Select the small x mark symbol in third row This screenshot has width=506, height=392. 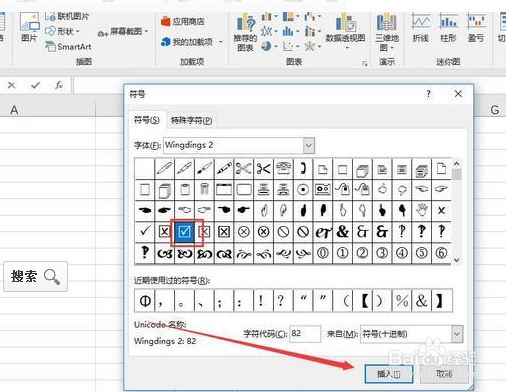(441, 210)
